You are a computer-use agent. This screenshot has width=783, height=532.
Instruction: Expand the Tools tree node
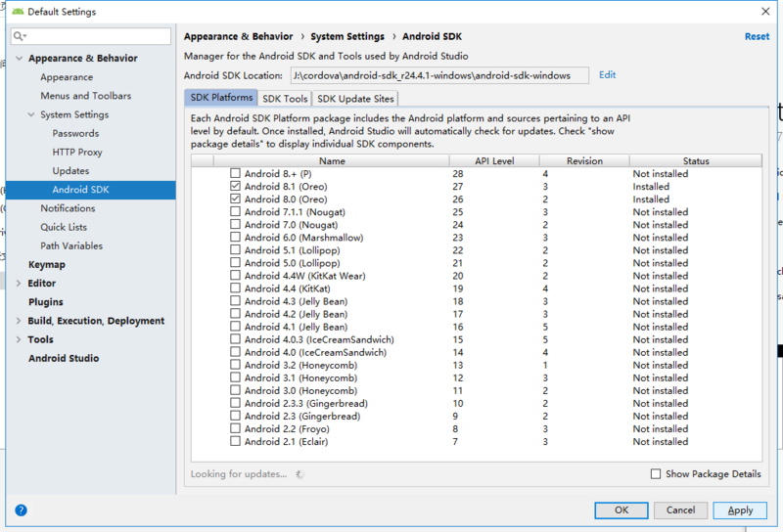pos(19,339)
